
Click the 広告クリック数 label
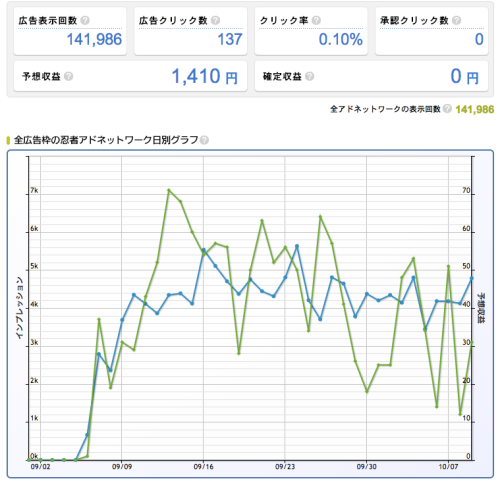point(173,20)
